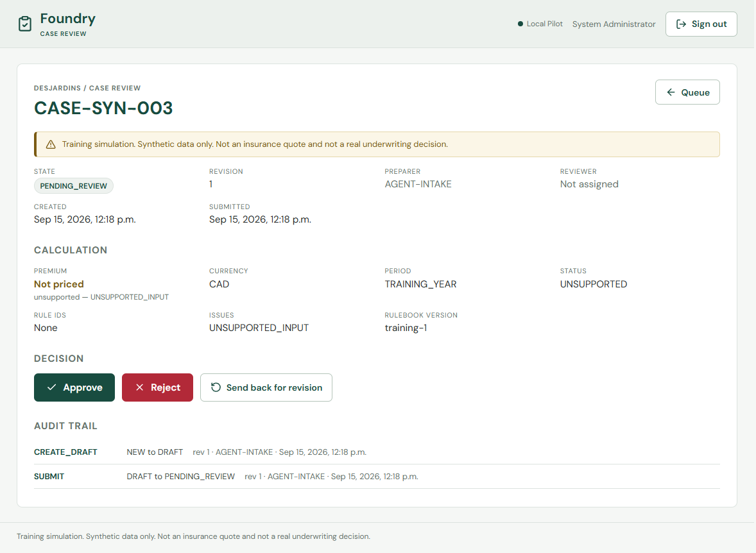Click the Local Pilot label

coord(544,24)
